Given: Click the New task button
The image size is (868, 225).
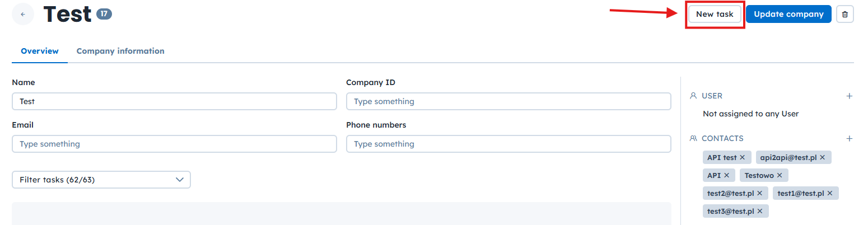Looking at the screenshot, I should (715, 15).
